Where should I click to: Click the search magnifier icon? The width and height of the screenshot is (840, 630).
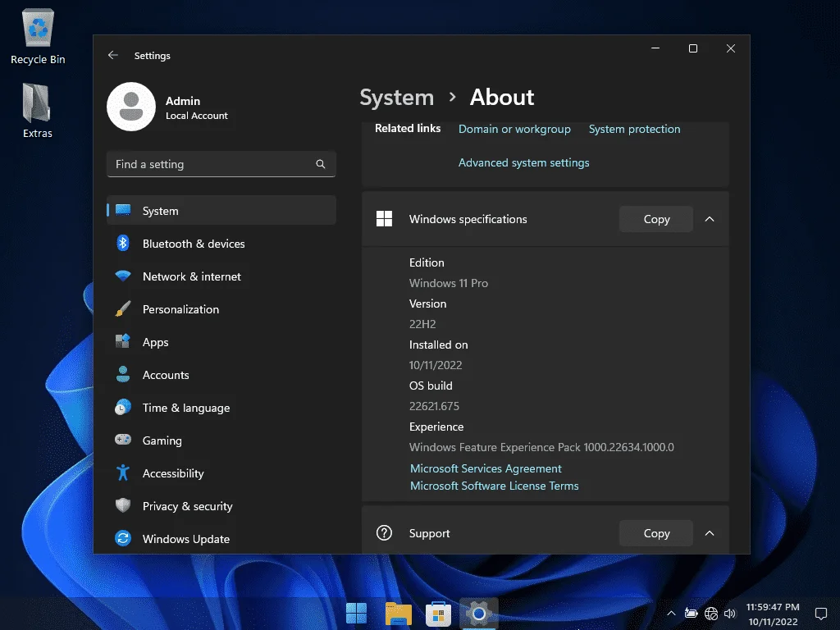click(x=321, y=164)
